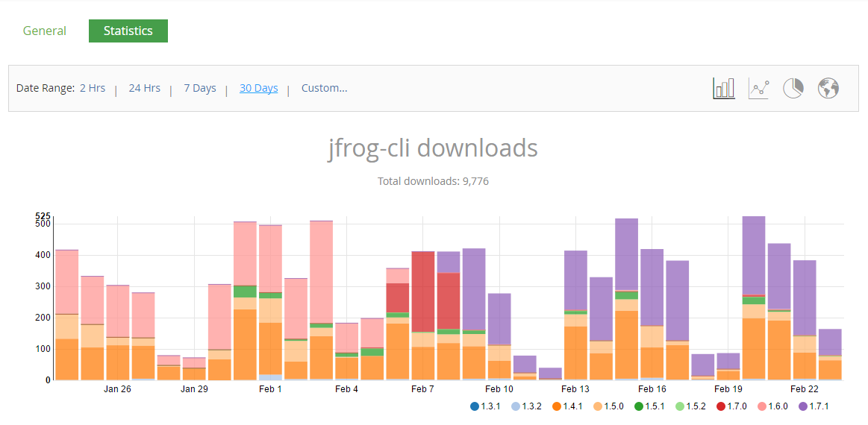Image resolution: width=868 pixels, height=425 pixels.
Task: Click the Feb 1 axis label
Action: [270, 389]
